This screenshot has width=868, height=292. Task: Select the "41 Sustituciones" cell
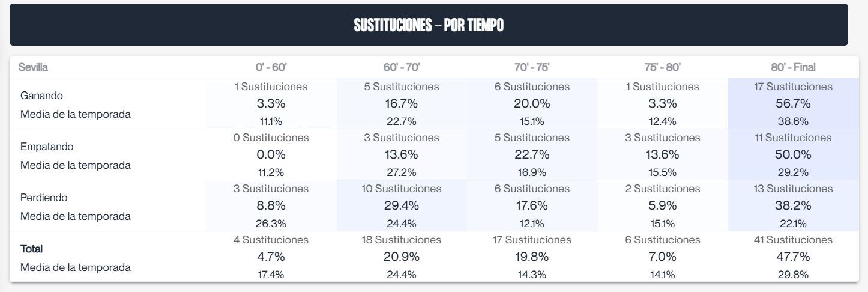[x=793, y=240]
